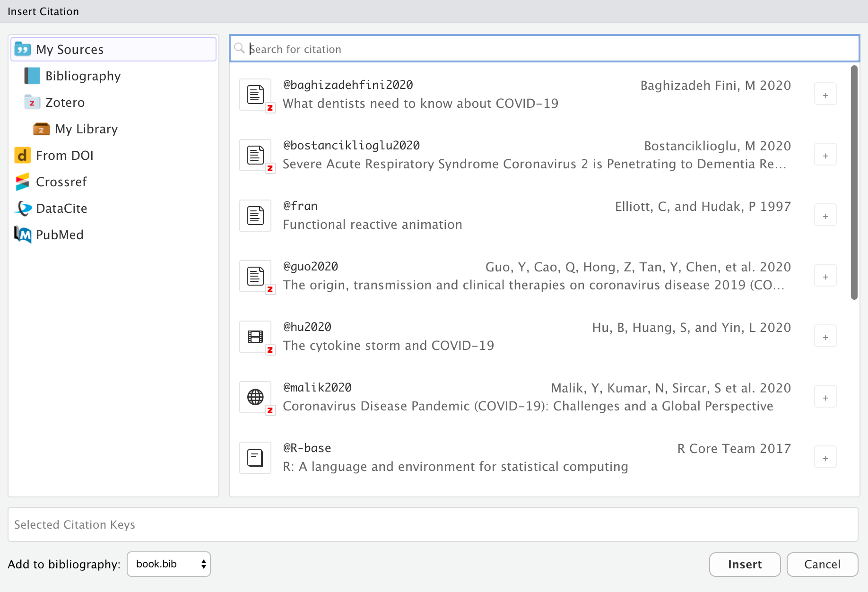Click the magnifier icon in search box
Screen dimensions: 868x592
[x=240, y=48]
